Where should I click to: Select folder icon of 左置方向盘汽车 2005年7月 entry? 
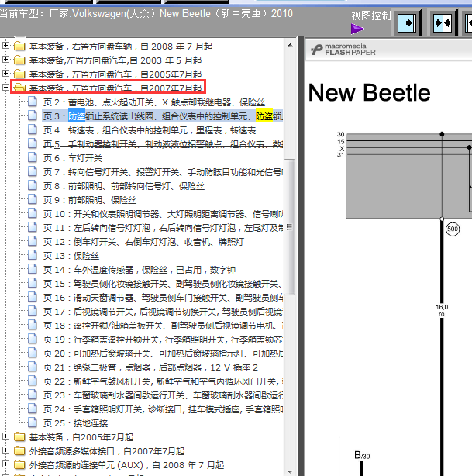click(19, 74)
